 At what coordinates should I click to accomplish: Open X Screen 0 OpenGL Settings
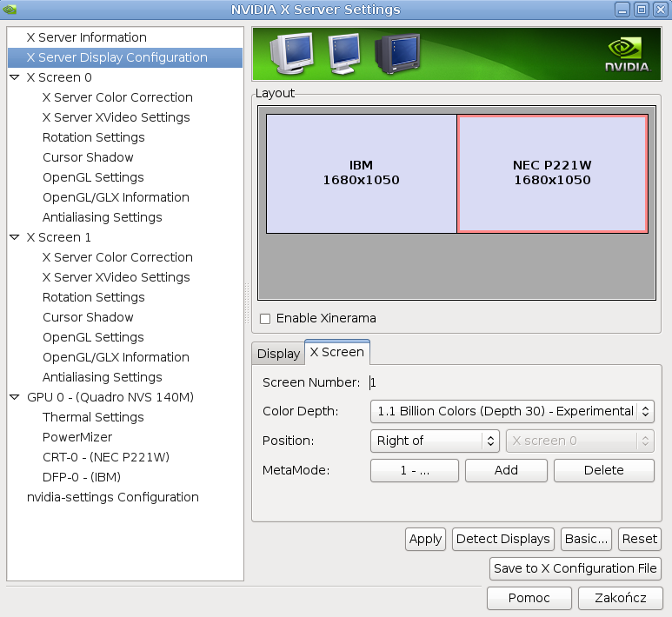(93, 177)
